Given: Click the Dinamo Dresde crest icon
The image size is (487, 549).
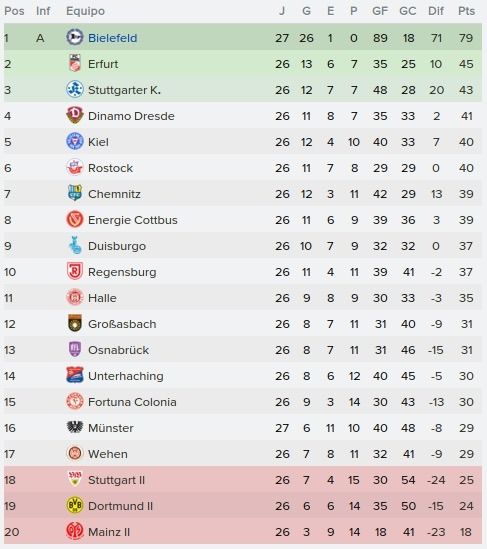Looking at the screenshot, I should [75, 115].
